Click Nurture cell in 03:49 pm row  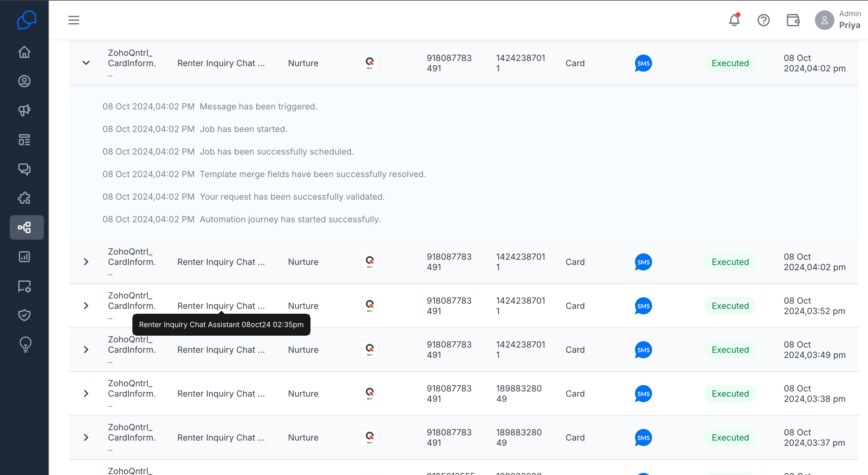click(303, 350)
